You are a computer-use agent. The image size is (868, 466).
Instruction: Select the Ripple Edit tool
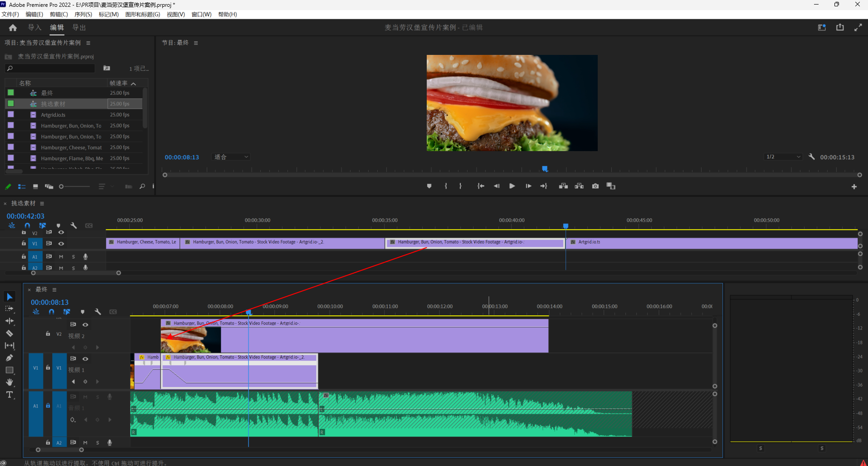point(9,321)
